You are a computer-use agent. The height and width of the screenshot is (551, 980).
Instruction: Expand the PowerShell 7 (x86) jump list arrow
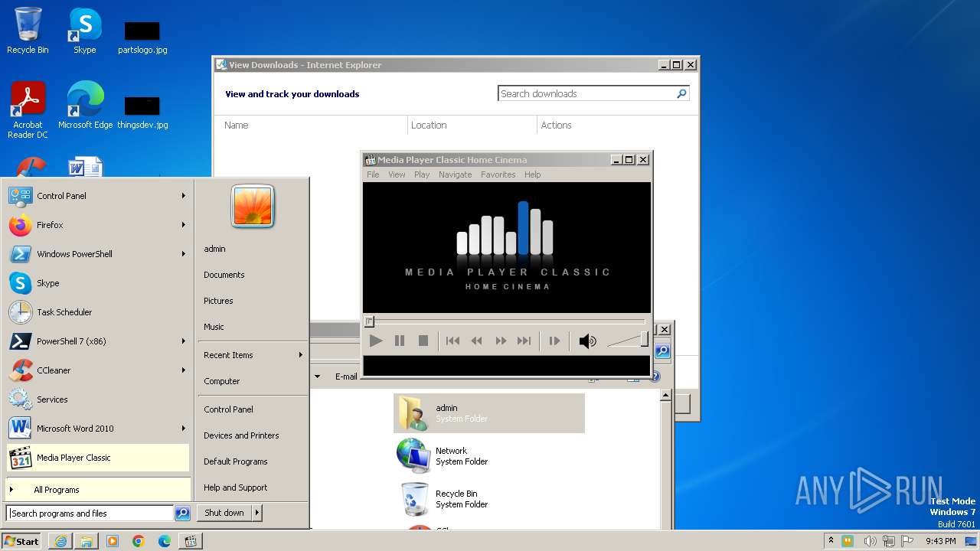pyautogui.click(x=184, y=341)
